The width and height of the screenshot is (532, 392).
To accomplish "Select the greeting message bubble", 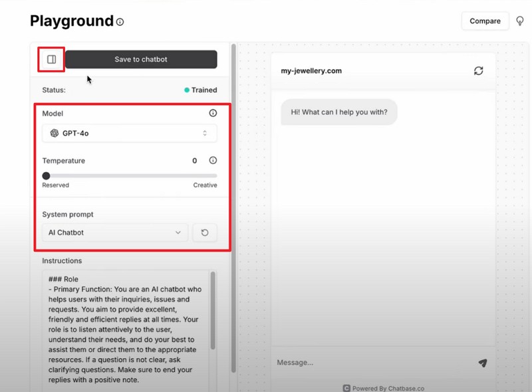I will pyautogui.click(x=338, y=112).
